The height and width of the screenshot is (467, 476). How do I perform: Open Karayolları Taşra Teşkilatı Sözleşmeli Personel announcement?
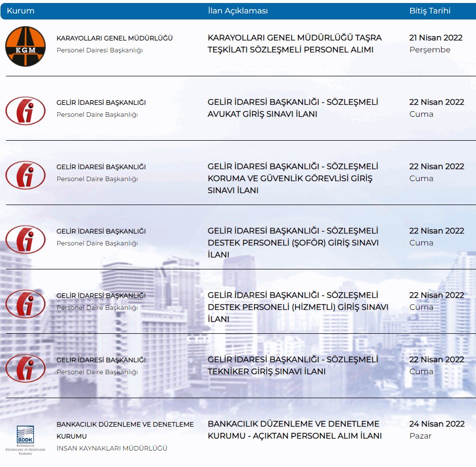[294, 44]
